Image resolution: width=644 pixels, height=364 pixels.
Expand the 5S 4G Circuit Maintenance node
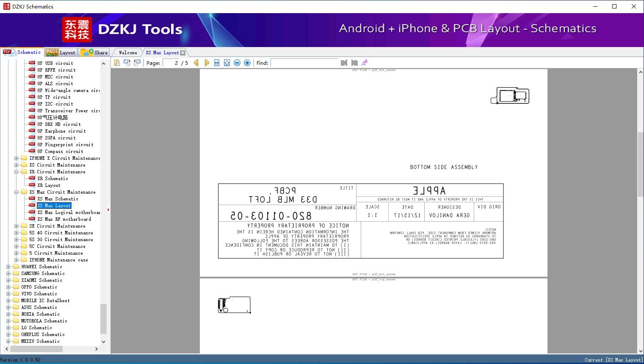point(16,233)
